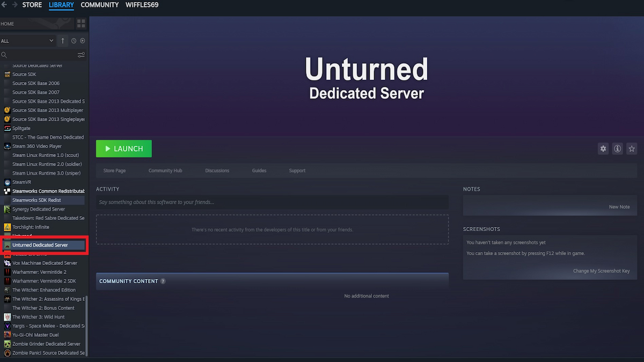Viewport: 644px width, 362px height.
Task: Toggle show ready-to-play games filter
Action: (83, 41)
